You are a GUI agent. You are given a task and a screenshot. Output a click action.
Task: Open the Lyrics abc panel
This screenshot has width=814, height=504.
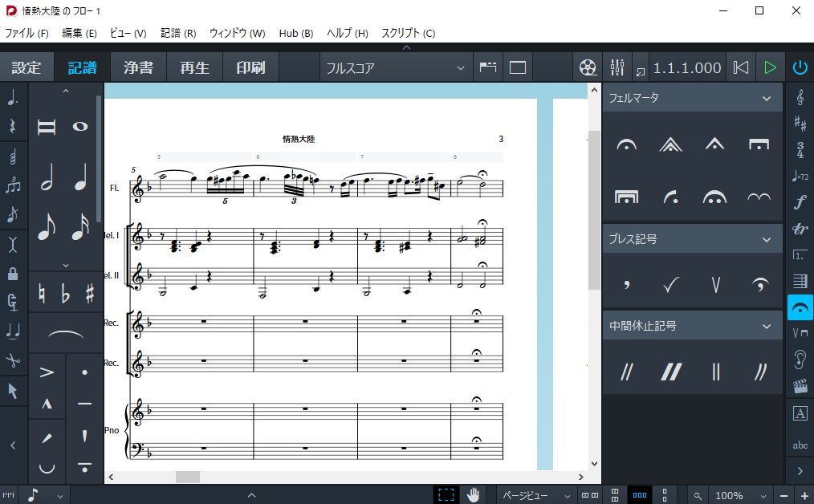tap(800, 445)
